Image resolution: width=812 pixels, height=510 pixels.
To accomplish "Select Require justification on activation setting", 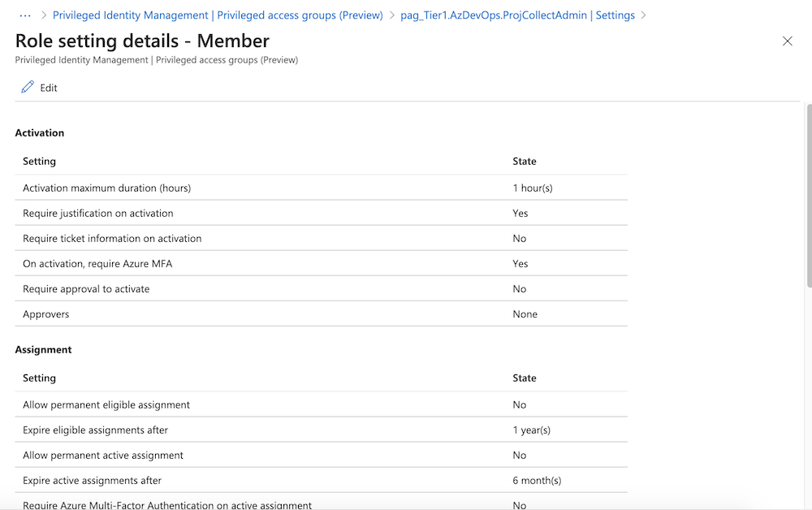I will (98, 213).
